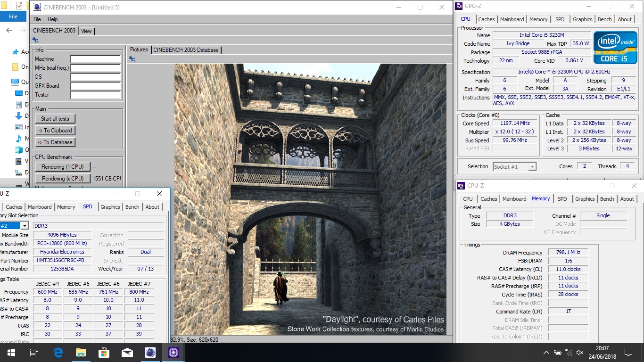Viewport: 644px width, 362px height.
Task: Click the Start all tests button
Action: (55, 119)
